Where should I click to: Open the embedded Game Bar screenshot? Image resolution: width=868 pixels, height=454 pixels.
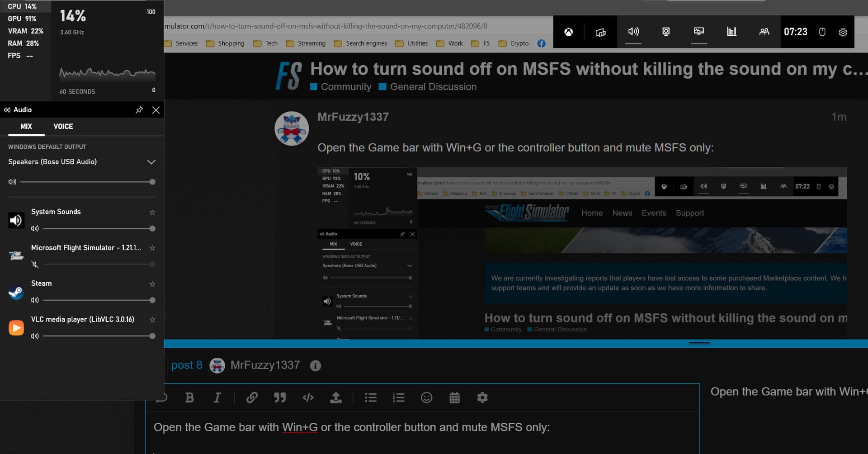tap(582, 253)
